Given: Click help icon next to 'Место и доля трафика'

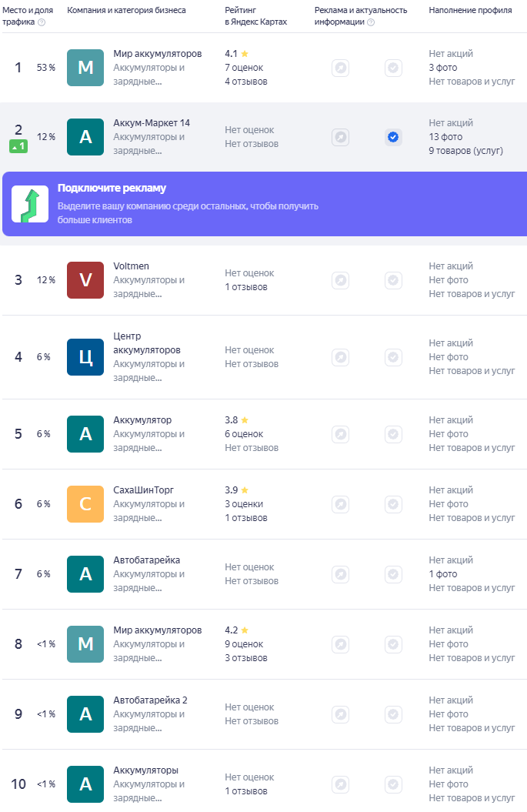Looking at the screenshot, I should (42, 22).
